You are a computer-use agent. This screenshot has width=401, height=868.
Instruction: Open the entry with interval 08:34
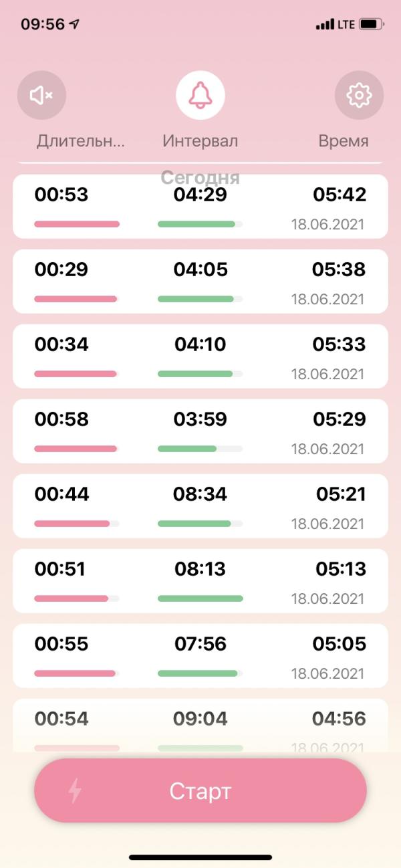[x=200, y=506]
